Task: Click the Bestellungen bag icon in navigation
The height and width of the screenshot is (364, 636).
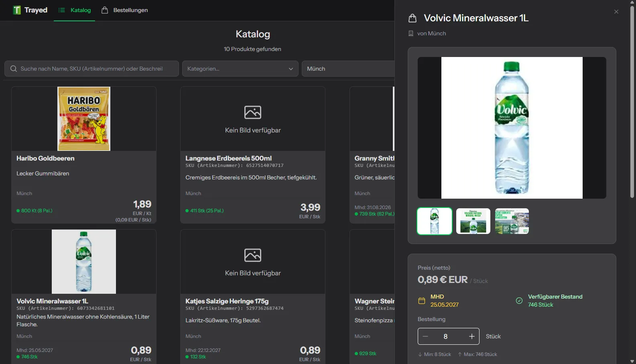Action: (x=105, y=10)
